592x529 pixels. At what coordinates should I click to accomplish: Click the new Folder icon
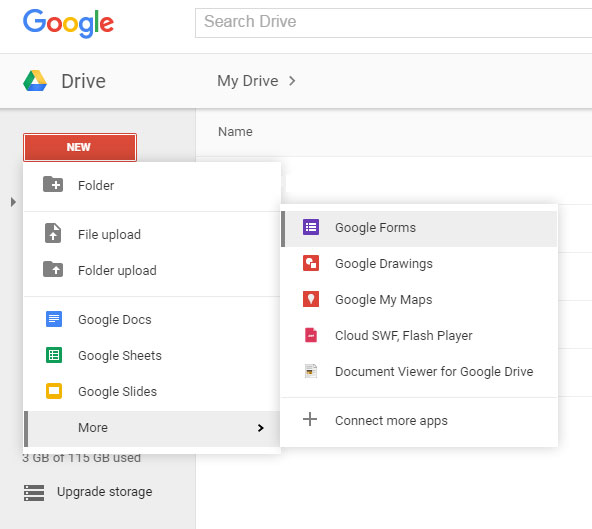pyautogui.click(x=53, y=184)
